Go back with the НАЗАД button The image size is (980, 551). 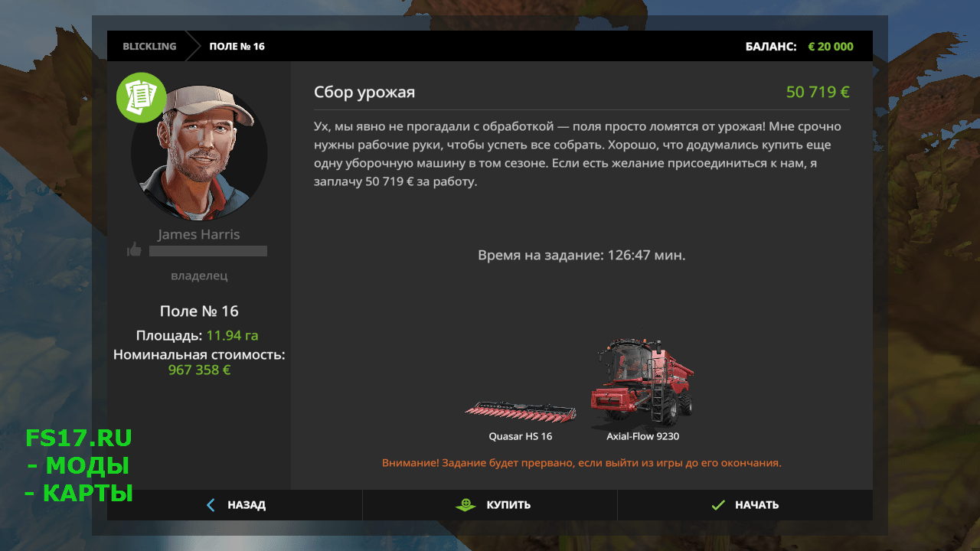tap(235, 505)
